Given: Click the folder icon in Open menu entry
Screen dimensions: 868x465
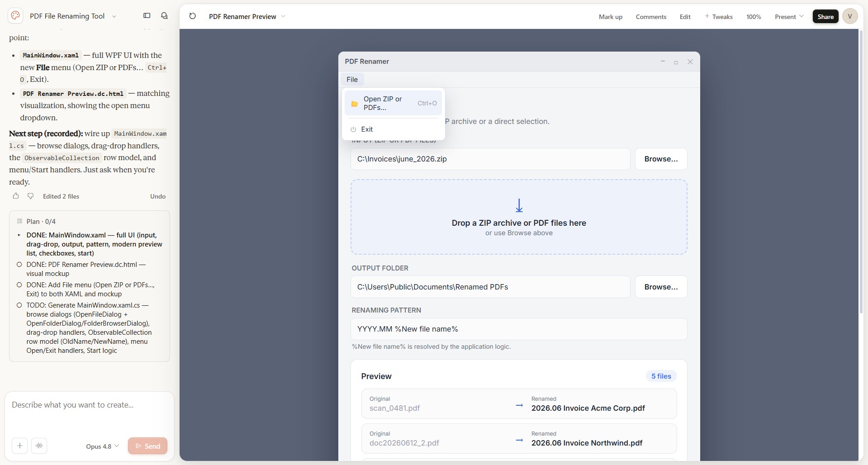Looking at the screenshot, I should click(x=354, y=104).
